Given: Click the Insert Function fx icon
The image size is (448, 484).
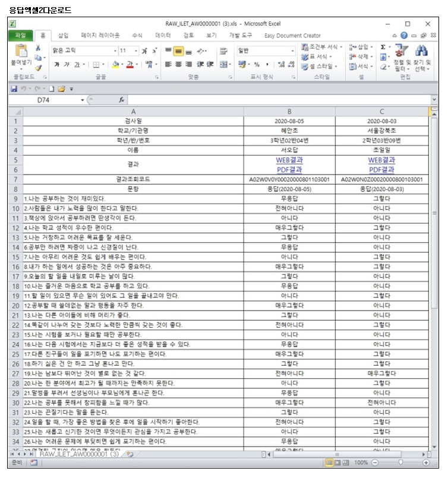Looking at the screenshot, I should click(x=122, y=100).
